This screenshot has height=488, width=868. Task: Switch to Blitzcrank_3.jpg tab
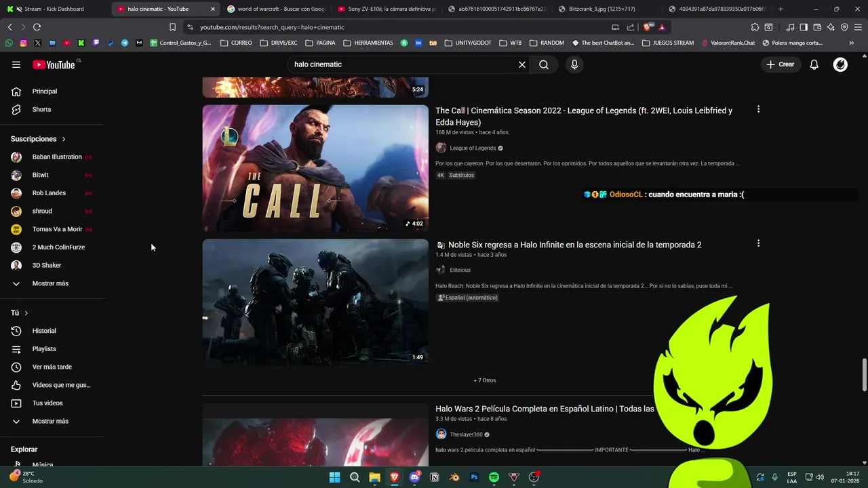(608, 9)
